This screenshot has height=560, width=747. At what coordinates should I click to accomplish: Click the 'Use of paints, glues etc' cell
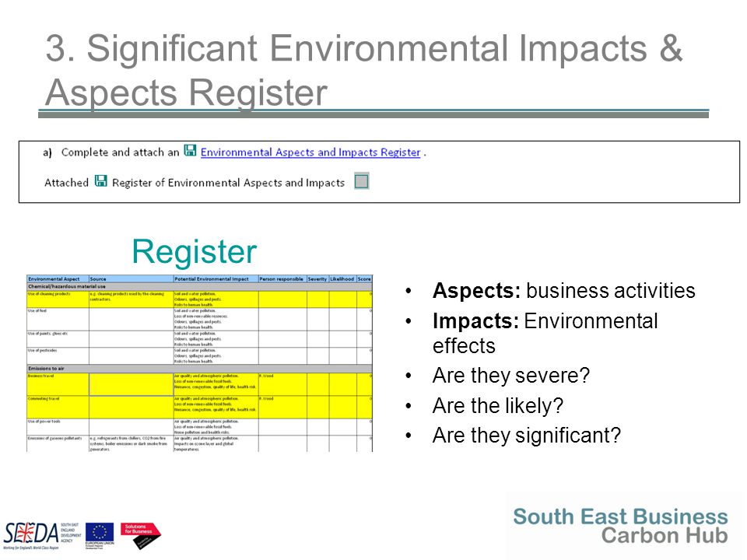point(58,339)
